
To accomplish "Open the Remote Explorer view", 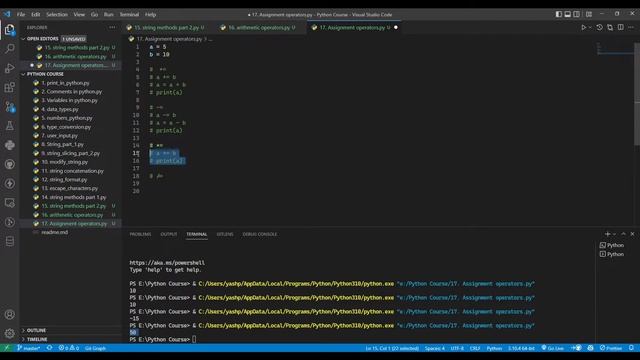I will coord(9,203).
